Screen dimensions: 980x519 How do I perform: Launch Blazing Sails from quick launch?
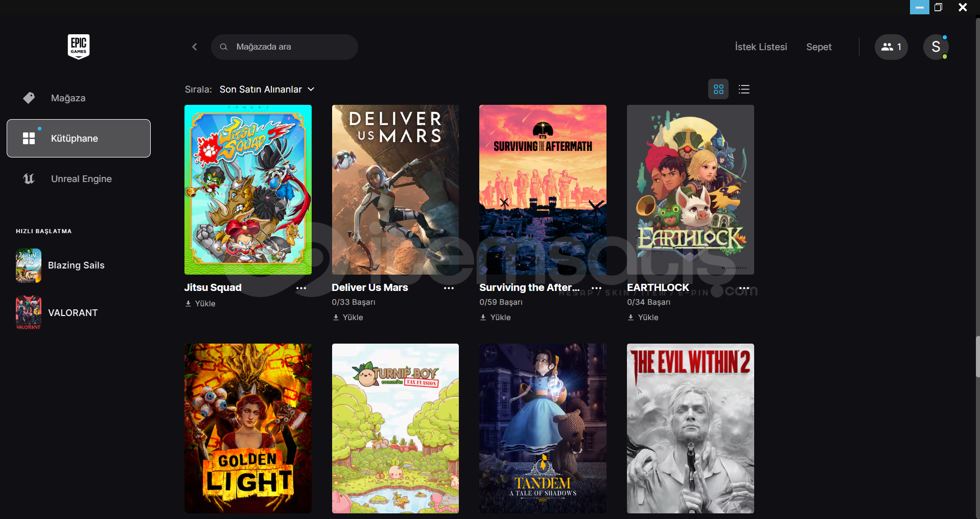[x=76, y=265]
